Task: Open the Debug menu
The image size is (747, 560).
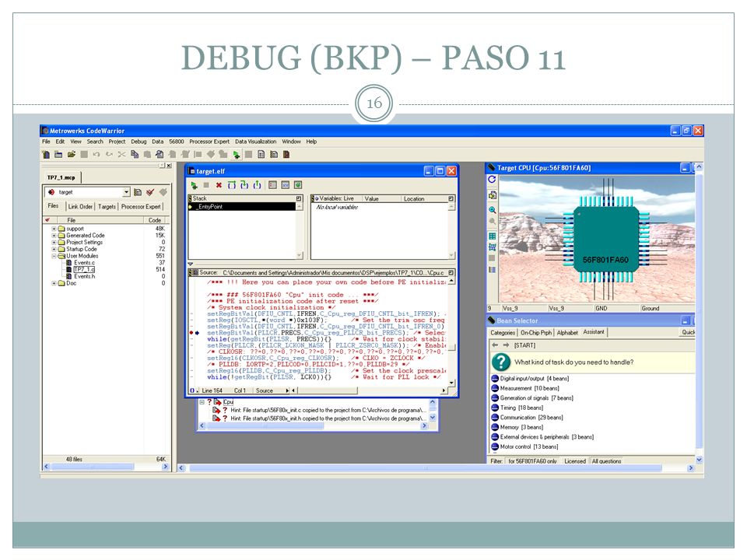Action: (139, 142)
